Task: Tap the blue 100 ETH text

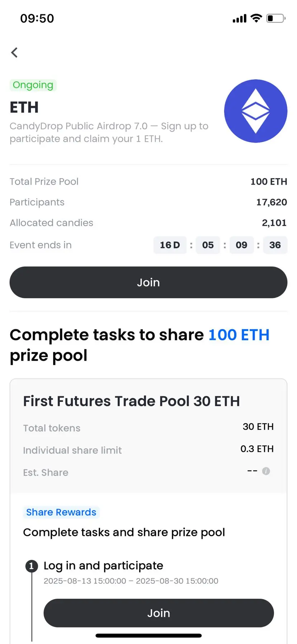Action: (x=239, y=335)
